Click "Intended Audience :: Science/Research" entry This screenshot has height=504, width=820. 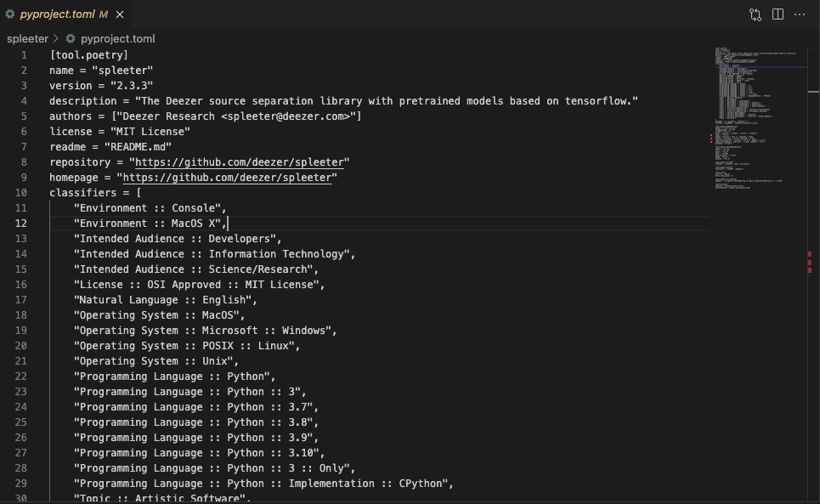[196, 269]
